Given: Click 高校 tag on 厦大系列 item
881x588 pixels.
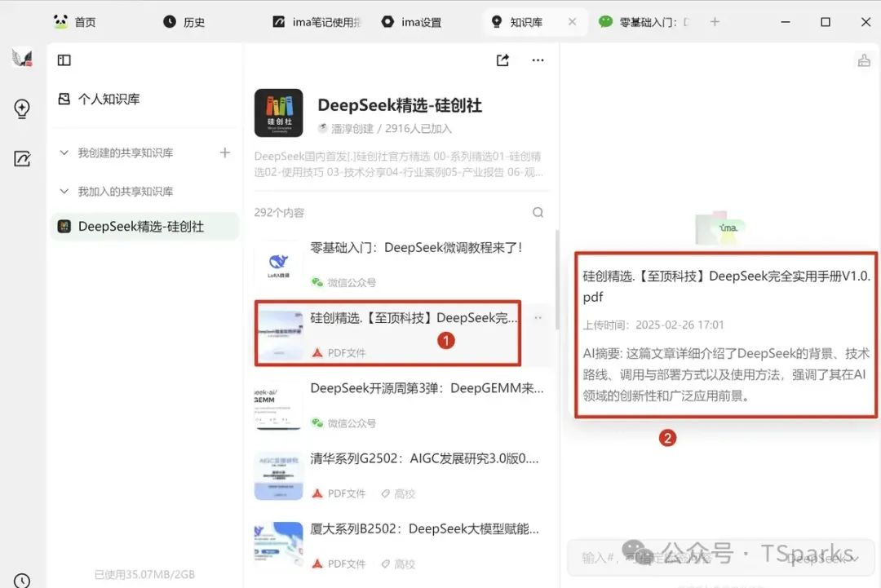Looking at the screenshot, I should click(x=398, y=564).
